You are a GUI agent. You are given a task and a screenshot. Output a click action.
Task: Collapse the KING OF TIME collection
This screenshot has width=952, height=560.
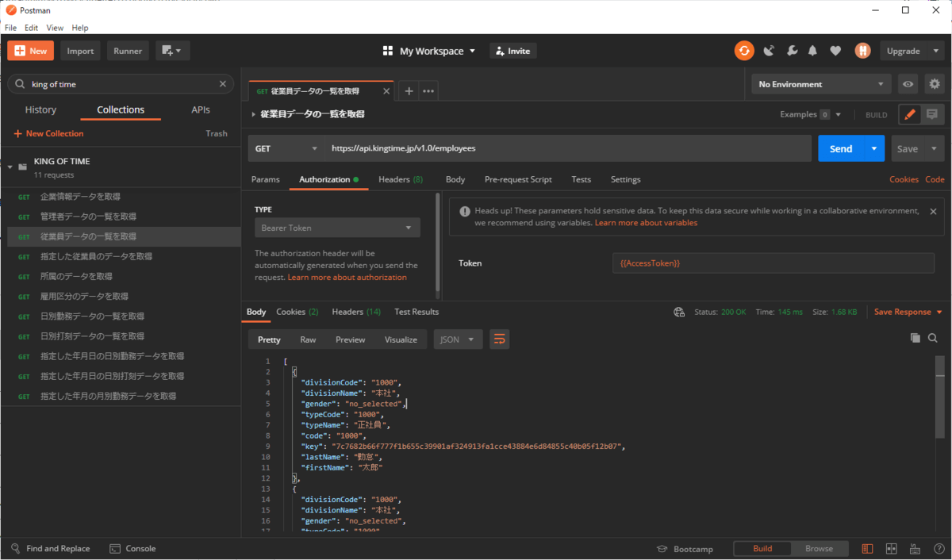point(11,167)
